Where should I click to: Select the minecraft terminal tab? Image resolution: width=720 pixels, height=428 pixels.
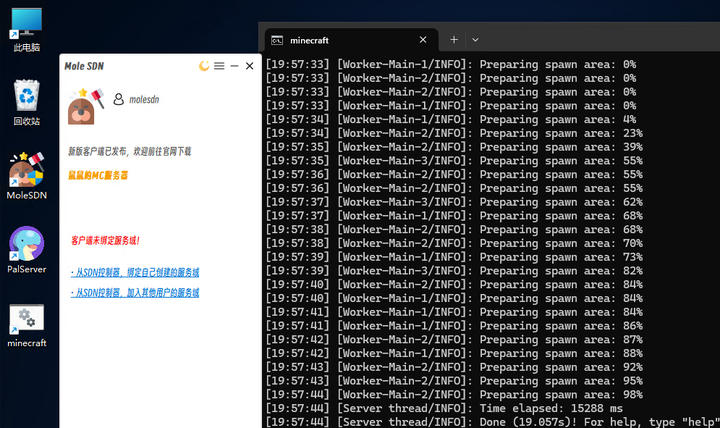[x=351, y=40]
